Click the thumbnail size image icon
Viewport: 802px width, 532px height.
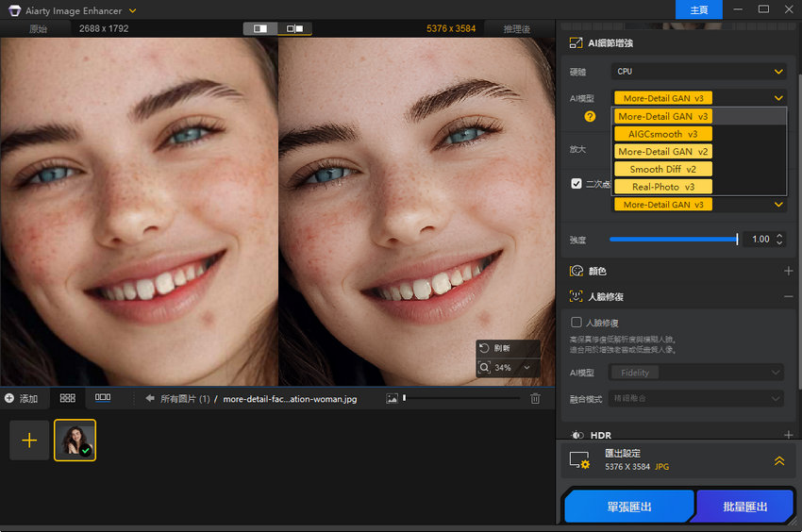[392, 398]
